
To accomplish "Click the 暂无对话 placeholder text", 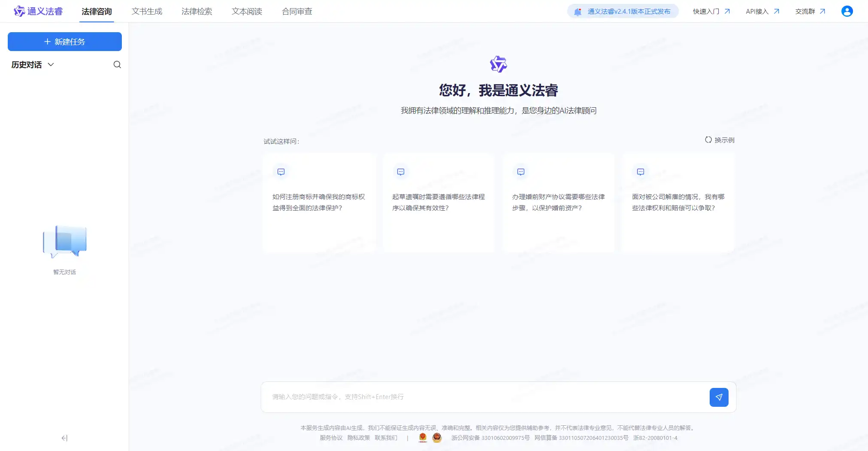I will point(65,272).
